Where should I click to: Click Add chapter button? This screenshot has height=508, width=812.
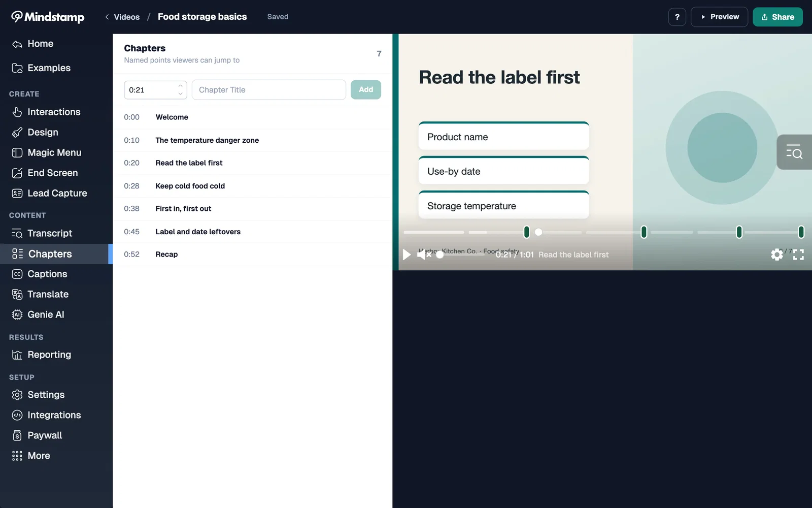pyautogui.click(x=366, y=90)
